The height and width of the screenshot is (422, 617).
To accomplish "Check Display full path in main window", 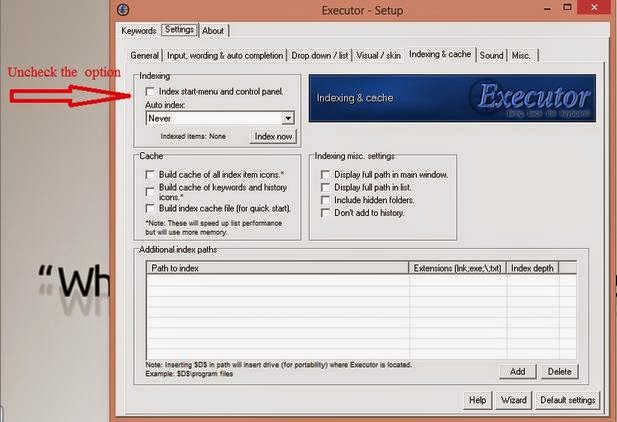I will 325,174.
